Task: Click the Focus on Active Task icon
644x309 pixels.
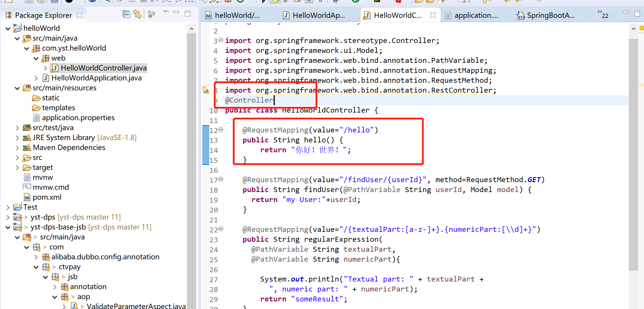Action: (x=151, y=14)
